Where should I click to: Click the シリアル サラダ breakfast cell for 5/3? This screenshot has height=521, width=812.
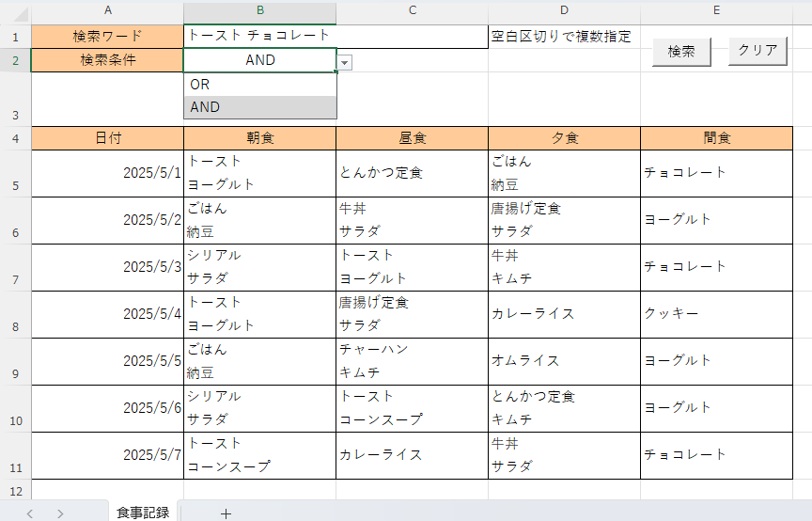click(x=260, y=267)
